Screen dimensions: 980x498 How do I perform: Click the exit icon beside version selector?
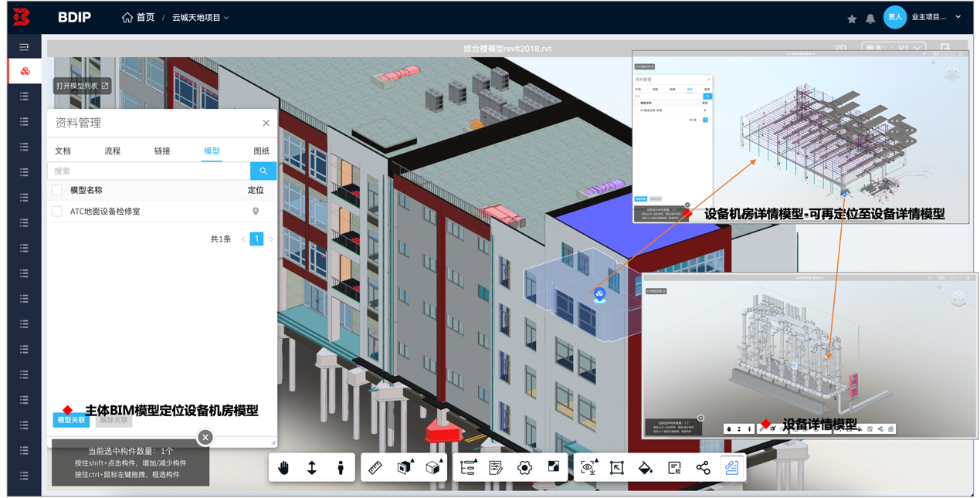[945, 48]
